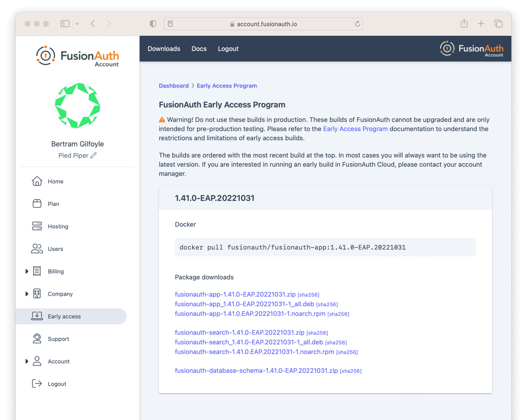
Task: Open the Early access download icon
Action: coord(37,316)
